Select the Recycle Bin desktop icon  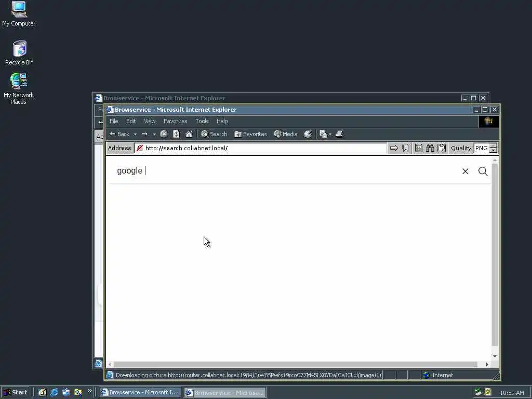point(19,53)
